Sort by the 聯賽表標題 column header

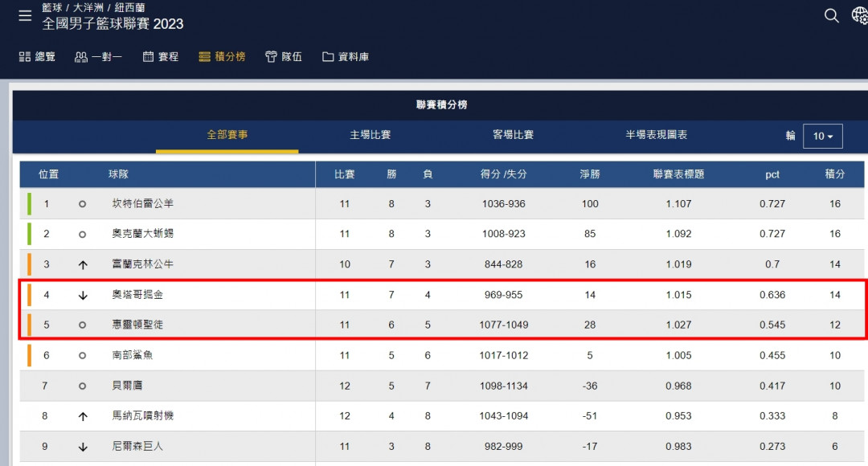click(x=678, y=174)
